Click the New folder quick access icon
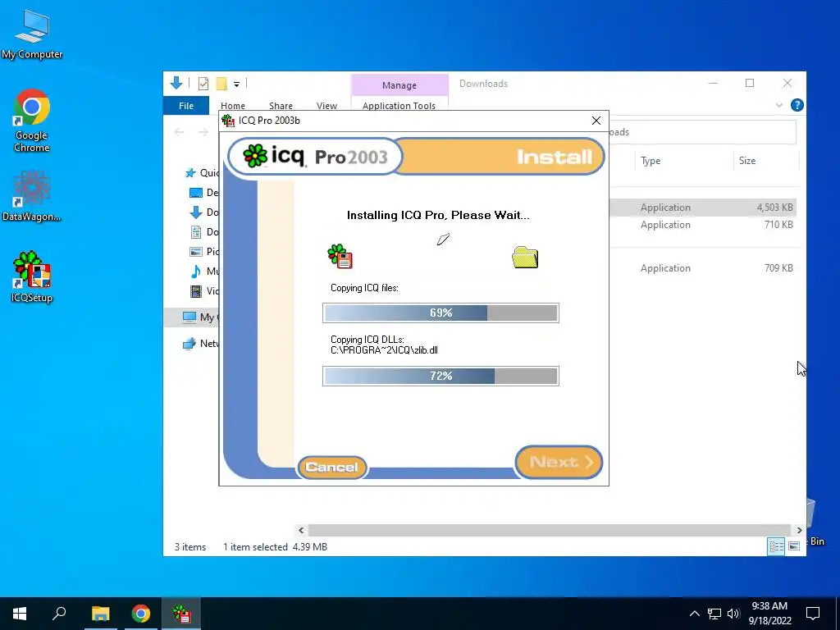840x630 pixels. pyautogui.click(x=221, y=83)
